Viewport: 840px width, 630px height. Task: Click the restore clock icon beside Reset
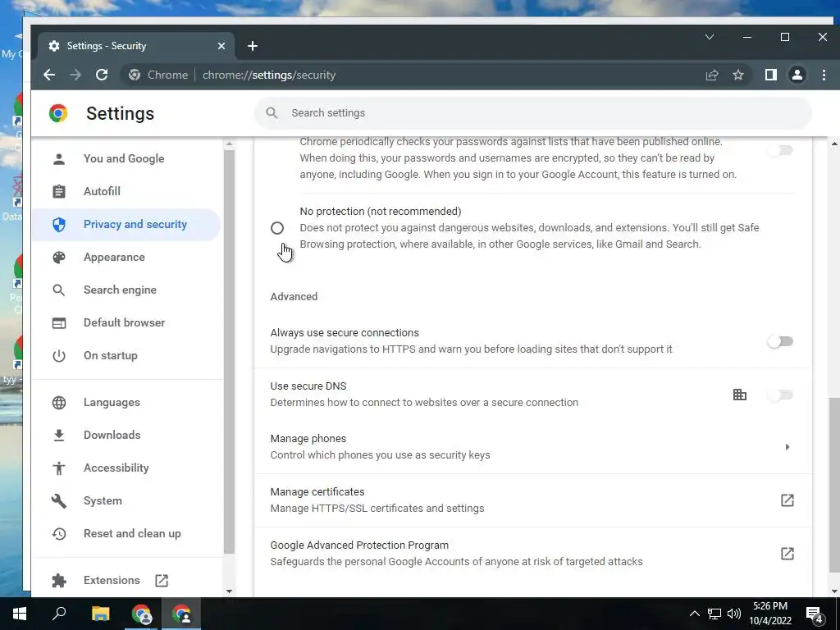(59, 533)
